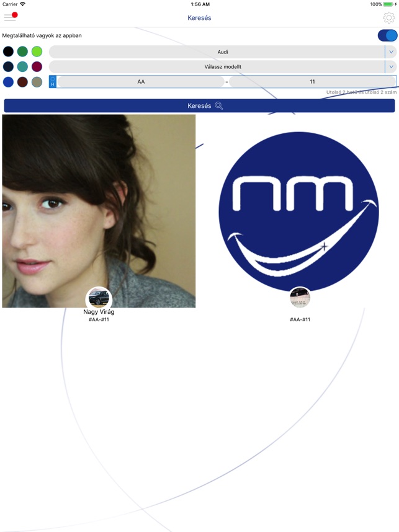Select the dark brown color swatch
This screenshot has width=399, height=532.
point(22,82)
